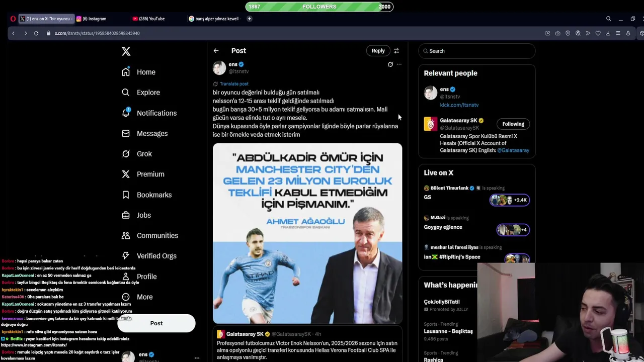Open Notifications in X sidebar
The height and width of the screenshot is (362, 644).
149,113
